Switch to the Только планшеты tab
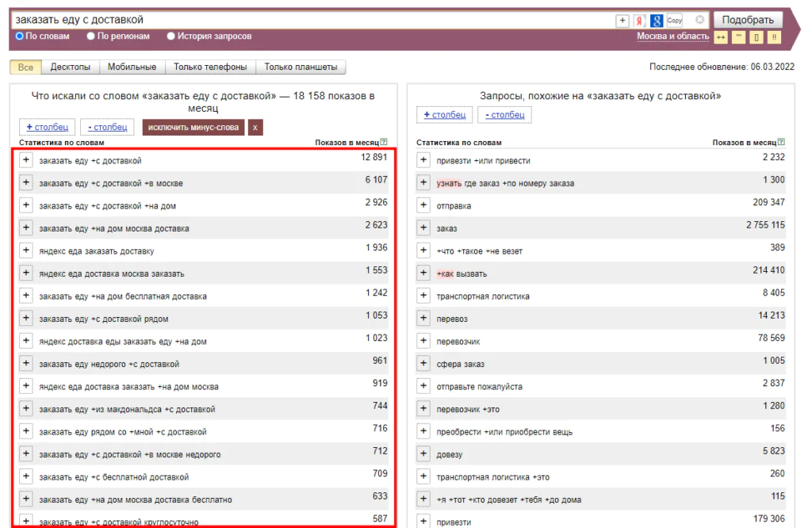The height and width of the screenshot is (528, 812). click(301, 67)
